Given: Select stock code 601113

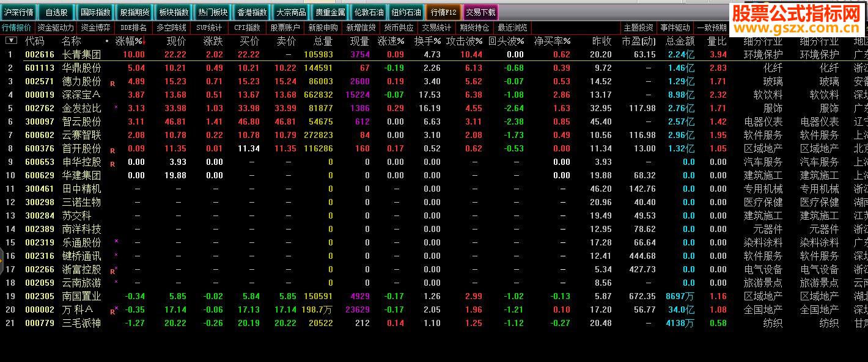Looking at the screenshot, I should (40, 68).
